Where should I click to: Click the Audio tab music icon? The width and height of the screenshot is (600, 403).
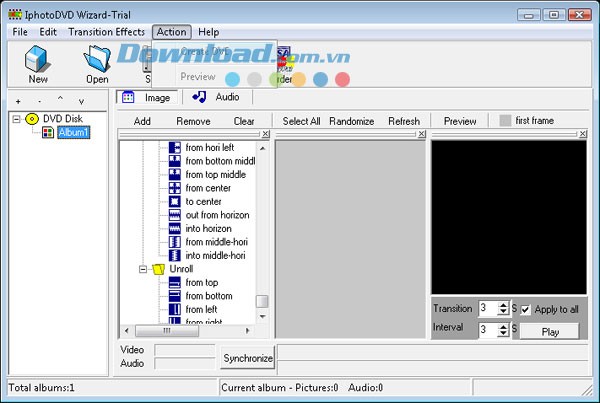[199, 97]
